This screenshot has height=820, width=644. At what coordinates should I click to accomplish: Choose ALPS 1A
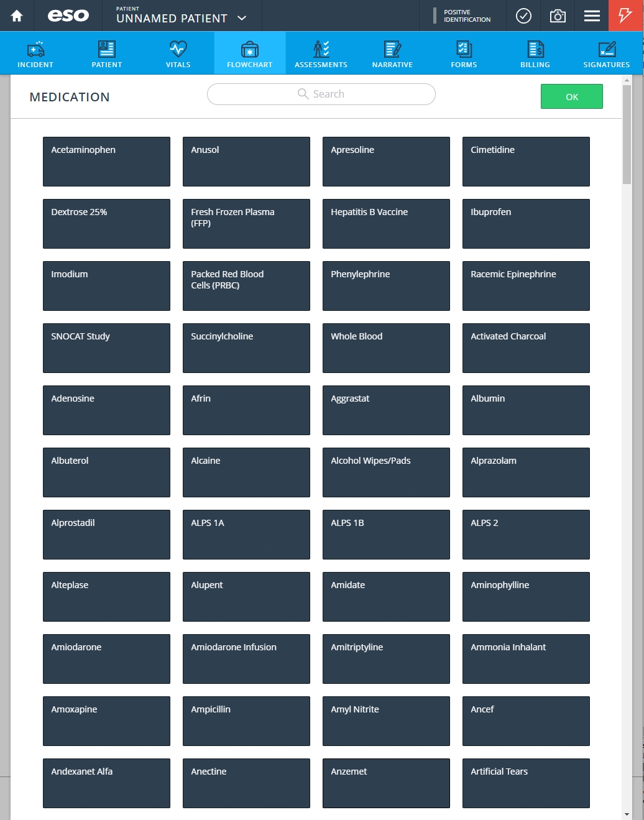point(246,535)
